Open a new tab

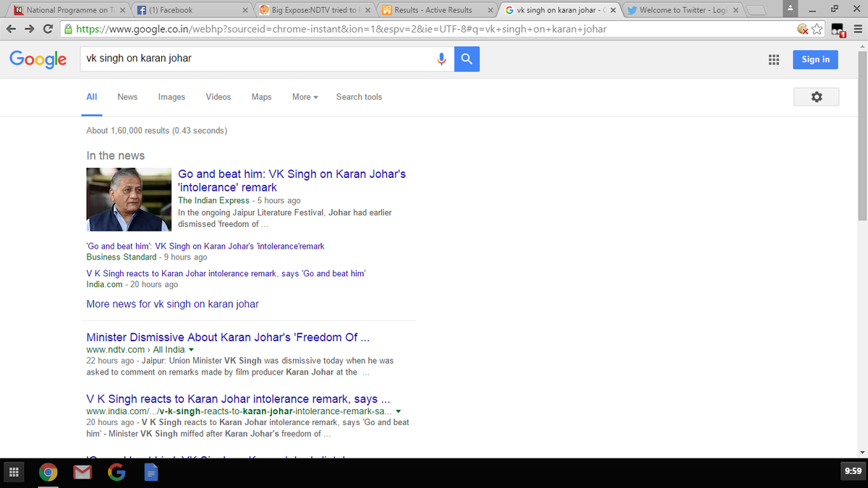[757, 10]
